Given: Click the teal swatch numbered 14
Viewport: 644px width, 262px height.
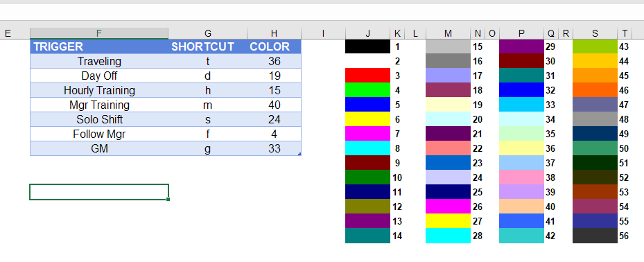Looking at the screenshot, I should [367, 236].
